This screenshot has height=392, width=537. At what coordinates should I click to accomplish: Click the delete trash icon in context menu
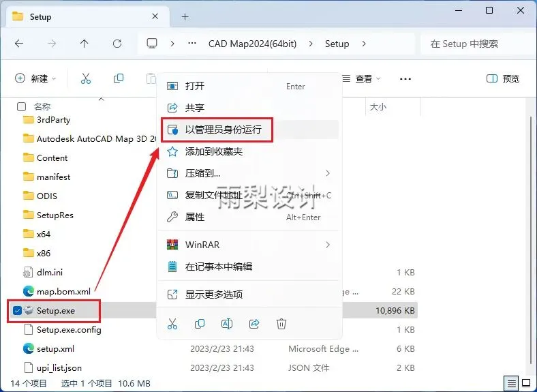point(281,323)
